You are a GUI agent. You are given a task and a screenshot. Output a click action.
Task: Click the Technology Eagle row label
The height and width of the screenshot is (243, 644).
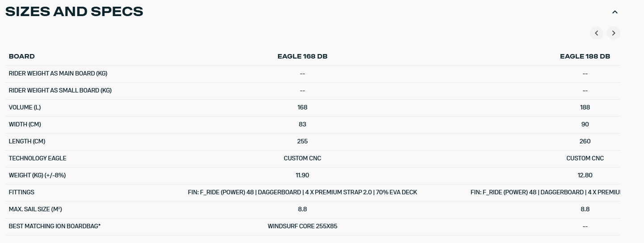point(38,158)
